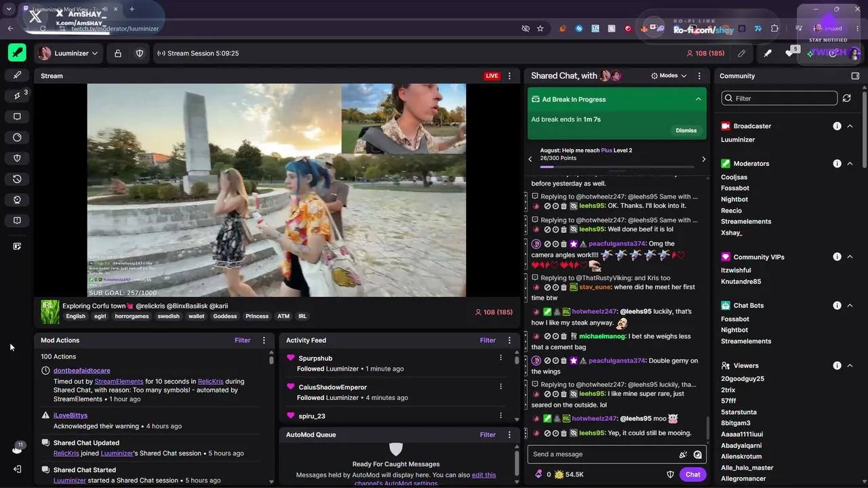The height and width of the screenshot is (488, 868).
Task: Open the Mod Actions Filter
Action: (x=242, y=340)
